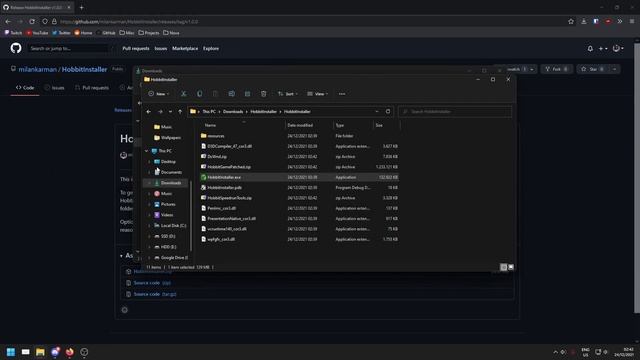Image resolution: width=640 pixels, height=360 pixels.
Task: Open the Windows Start menu
Action: [x=11, y=352]
